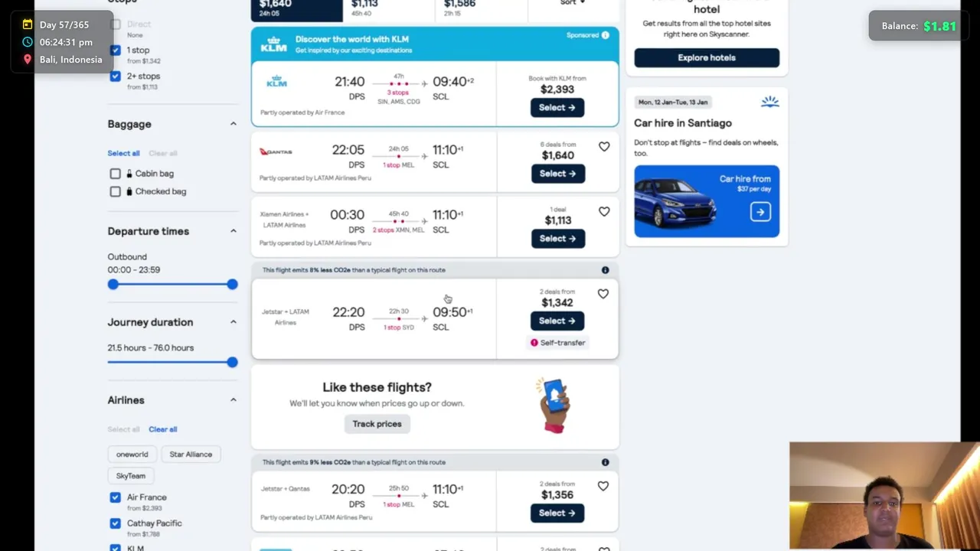The image size is (980, 551).
Task: Collapse the Departure times section
Action: click(x=234, y=231)
